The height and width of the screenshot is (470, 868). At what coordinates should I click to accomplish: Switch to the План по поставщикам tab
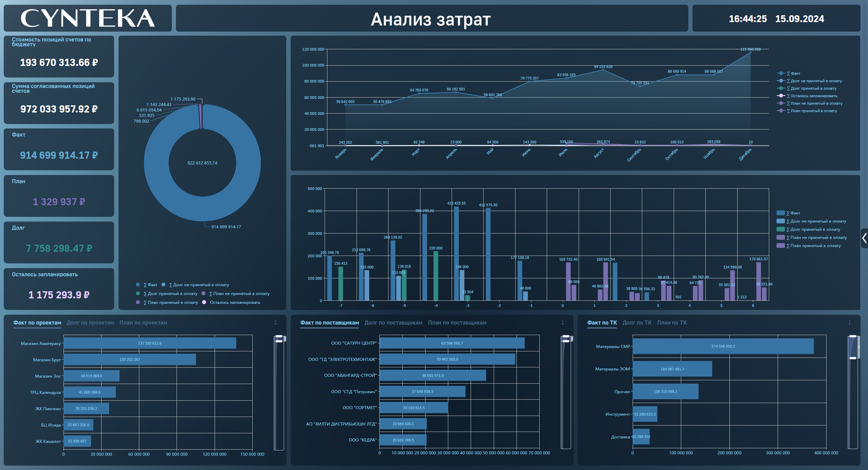pyautogui.click(x=457, y=323)
